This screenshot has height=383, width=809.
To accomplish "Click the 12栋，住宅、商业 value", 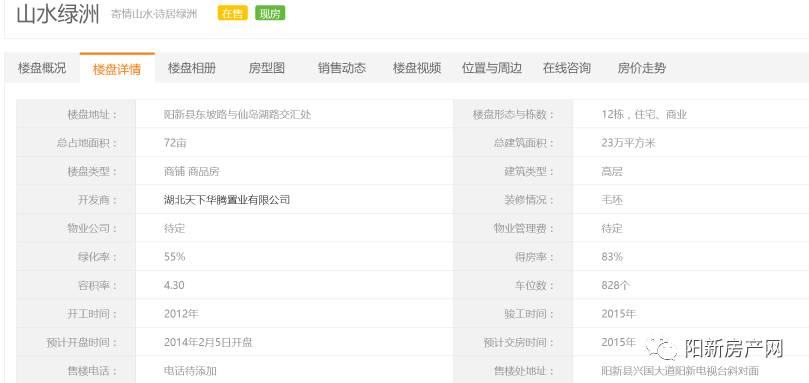I will [x=644, y=115].
